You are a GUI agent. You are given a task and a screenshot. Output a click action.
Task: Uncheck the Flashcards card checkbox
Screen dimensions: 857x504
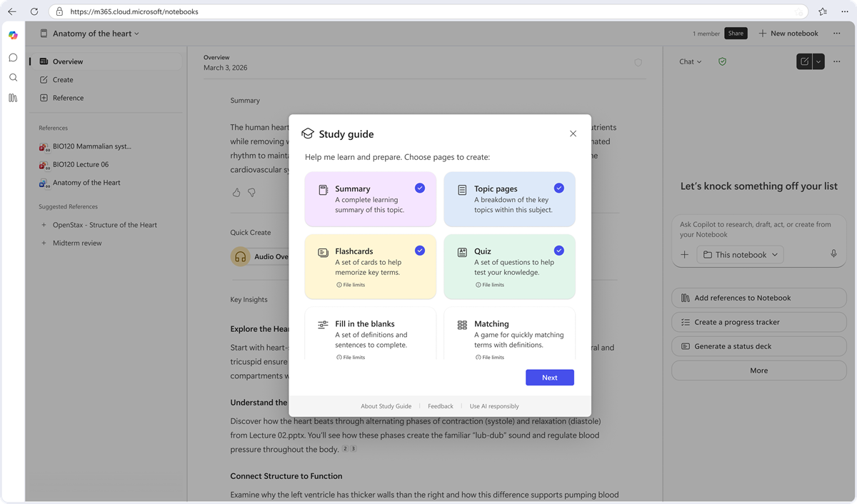(x=420, y=251)
